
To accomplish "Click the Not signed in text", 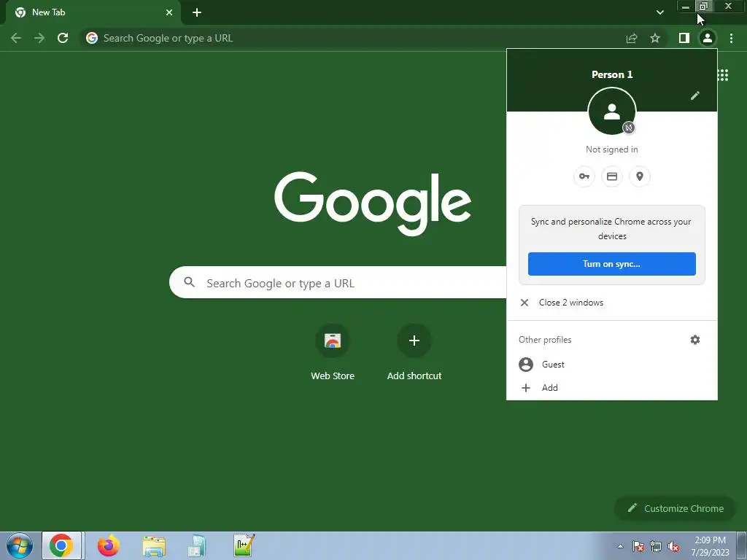I will [612, 149].
